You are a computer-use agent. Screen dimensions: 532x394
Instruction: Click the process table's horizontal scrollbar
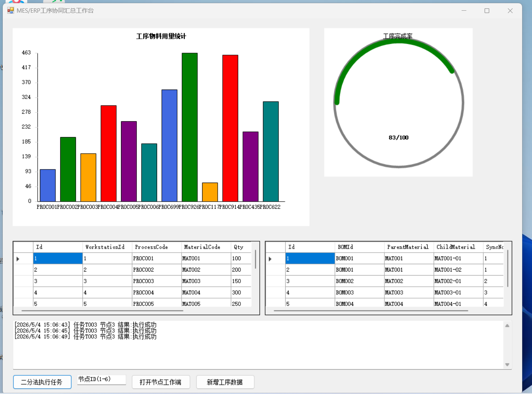102,311
